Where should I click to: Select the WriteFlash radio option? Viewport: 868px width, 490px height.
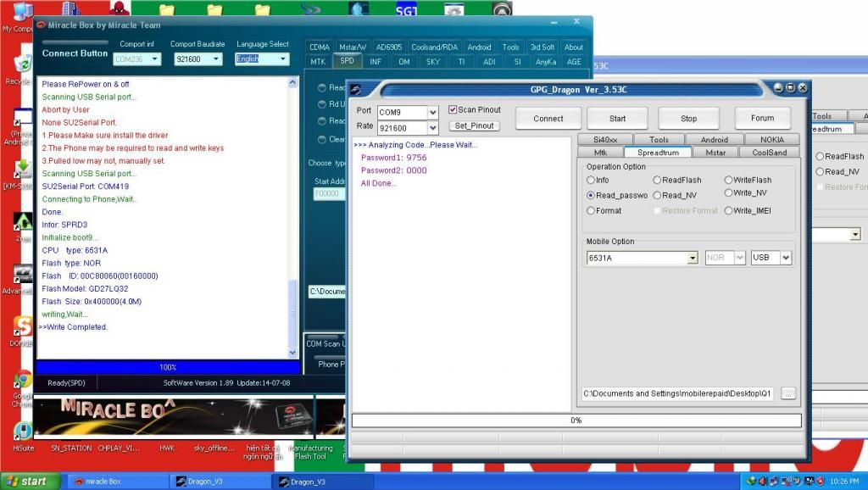[x=728, y=180]
